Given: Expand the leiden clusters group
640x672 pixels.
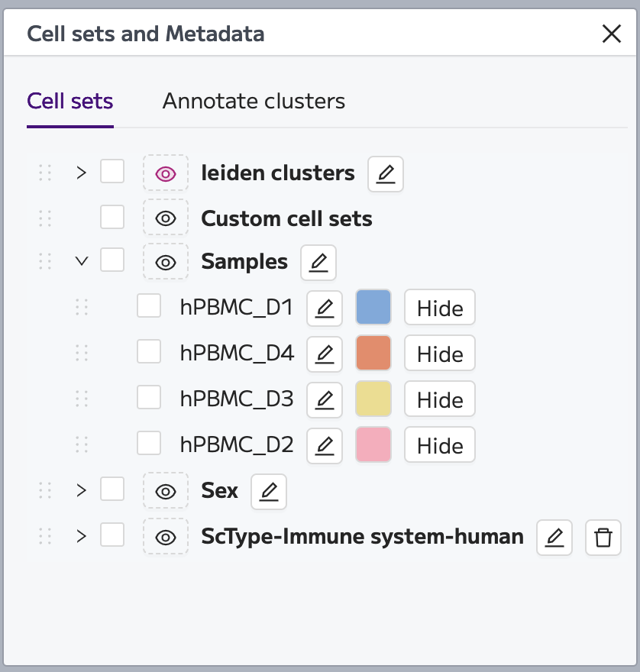Looking at the screenshot, I should click(x=81, y=173).
